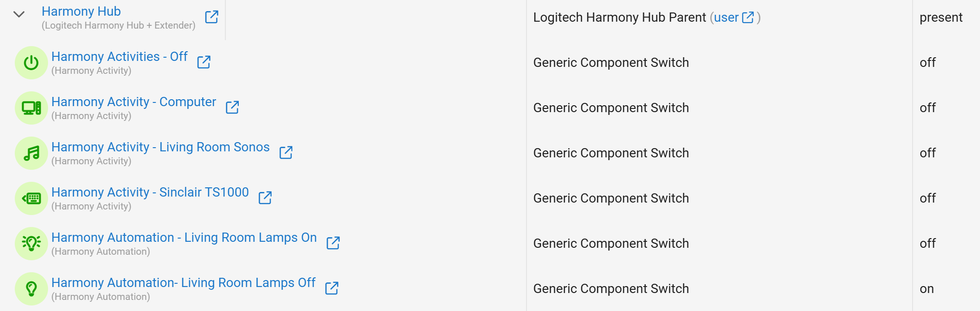Click external-link icon beside Activity - Computer
Screen dimensions: 980x311
tap(232, 107)
